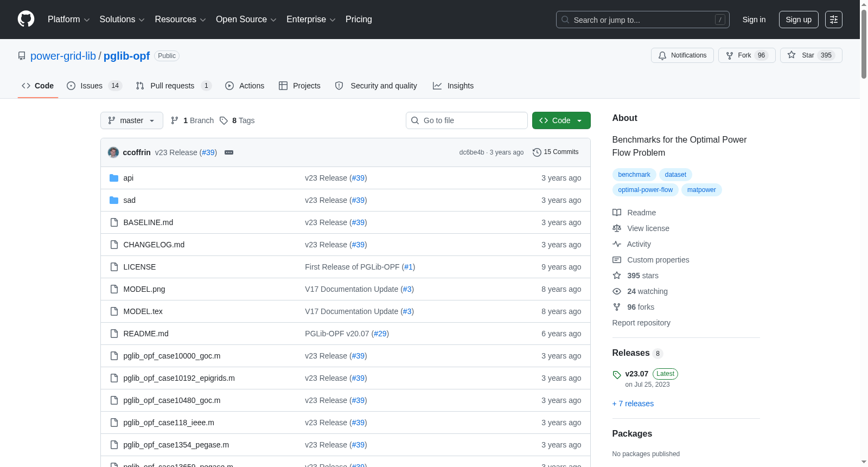Open the benchmark topic tag
The image size is (868, 467).
(634, 175)
